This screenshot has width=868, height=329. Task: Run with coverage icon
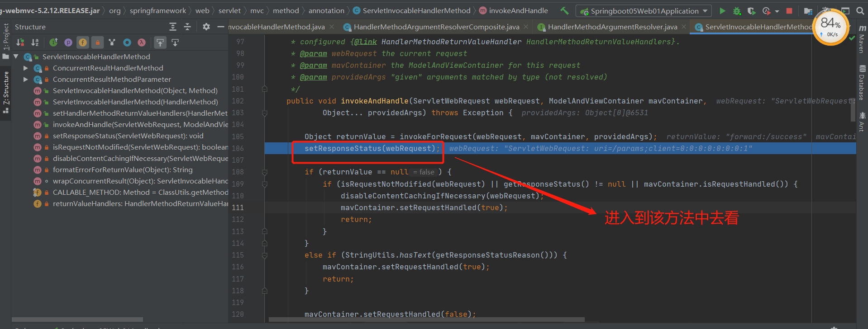click(751, 11)
